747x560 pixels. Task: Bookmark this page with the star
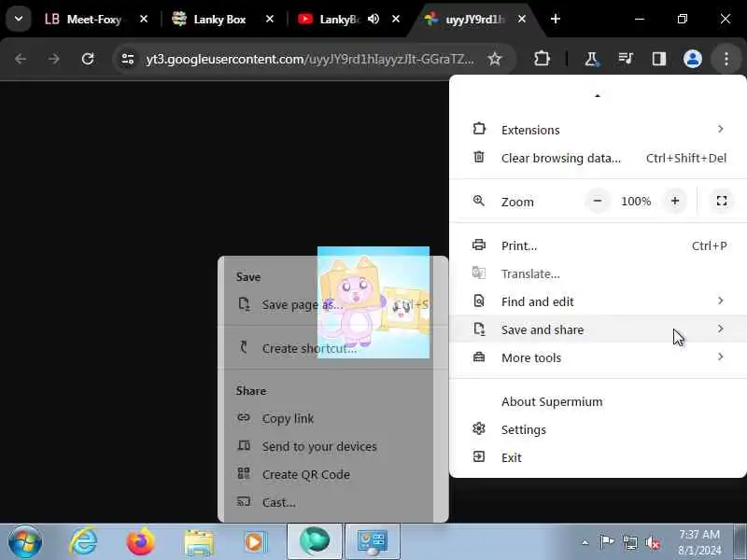pyautogui.click(x=495, y=59)
